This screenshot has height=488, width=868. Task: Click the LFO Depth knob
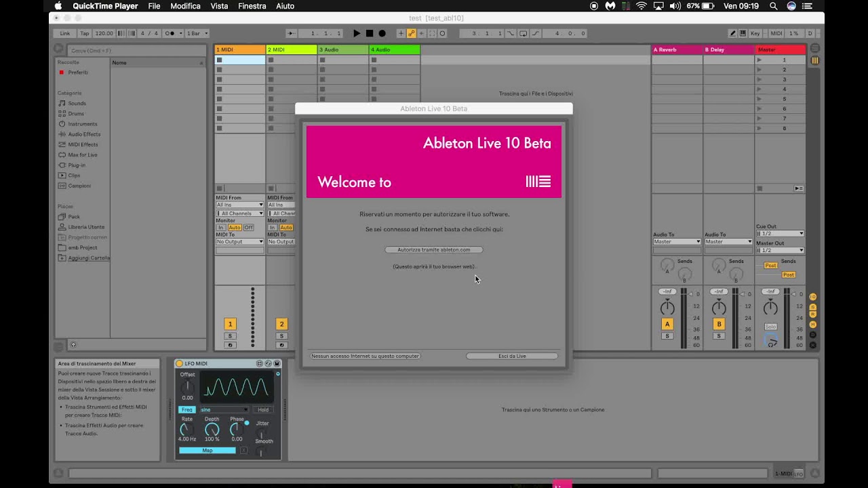coord(212,430)
